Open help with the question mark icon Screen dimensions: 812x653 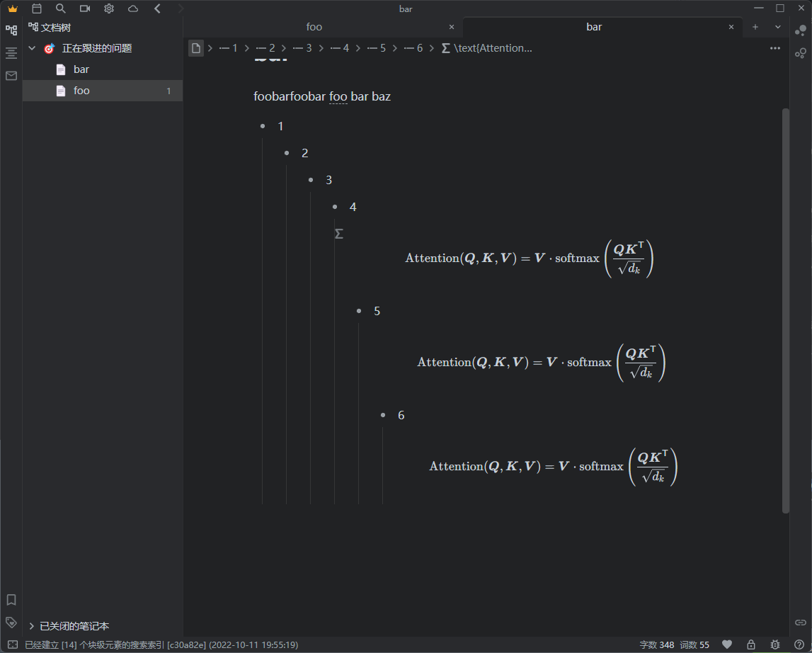(799, 645)
